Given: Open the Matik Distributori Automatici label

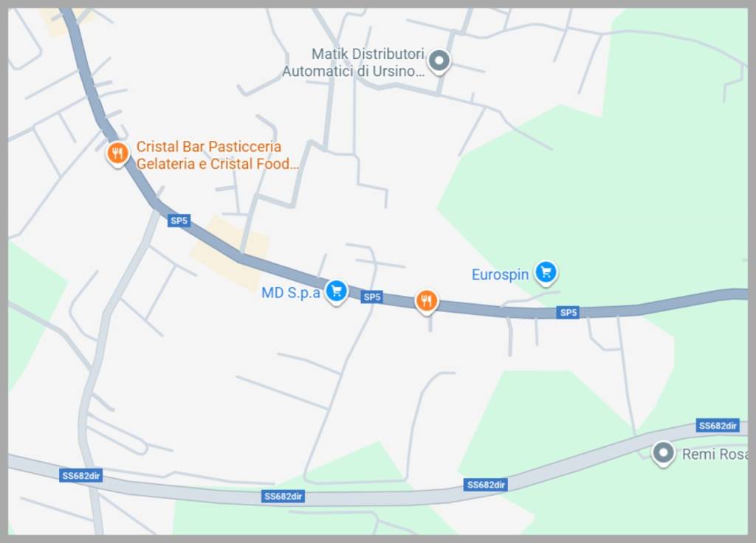Looking at the screenshot, I should [354, 63].
